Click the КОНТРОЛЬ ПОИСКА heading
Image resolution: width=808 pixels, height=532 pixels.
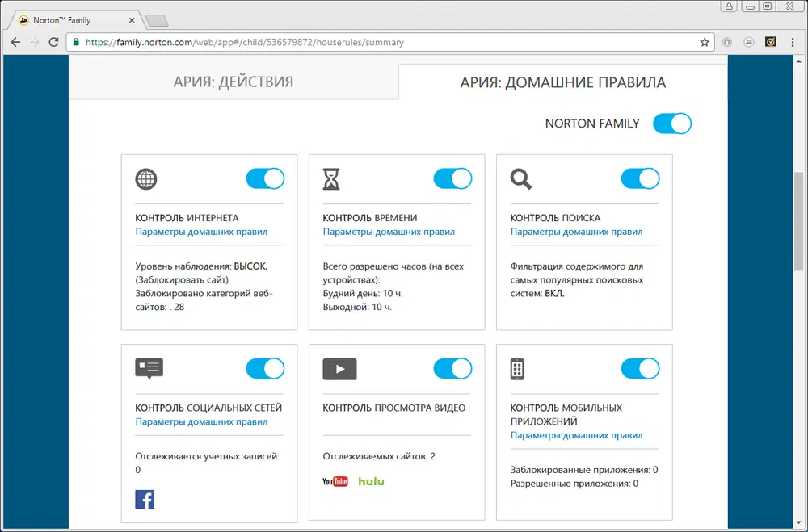click(555, 218)
